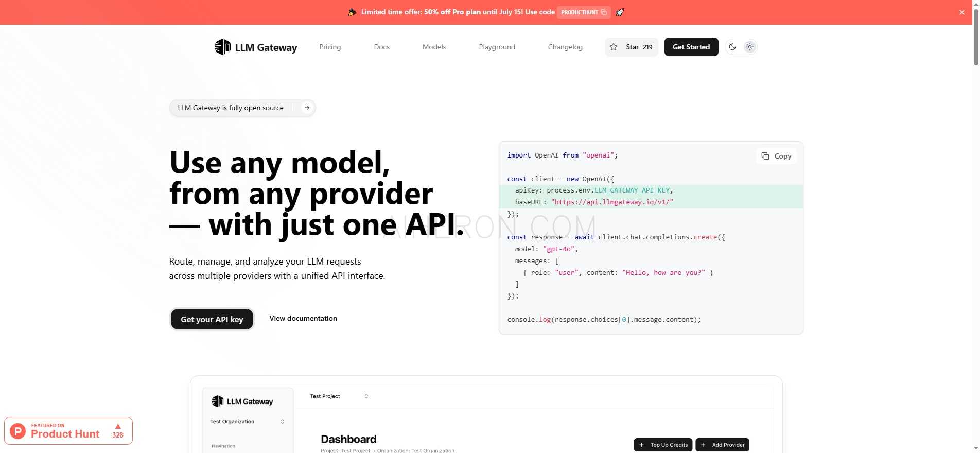
Task: Click the page's vertical scrollbar thumb
Action: [976, 36]
